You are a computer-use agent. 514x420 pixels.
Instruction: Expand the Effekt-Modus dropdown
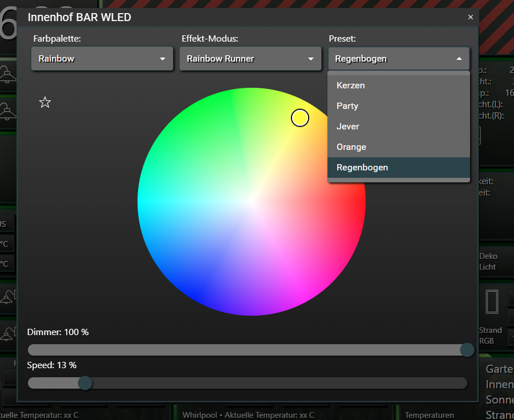click(250, 59)
